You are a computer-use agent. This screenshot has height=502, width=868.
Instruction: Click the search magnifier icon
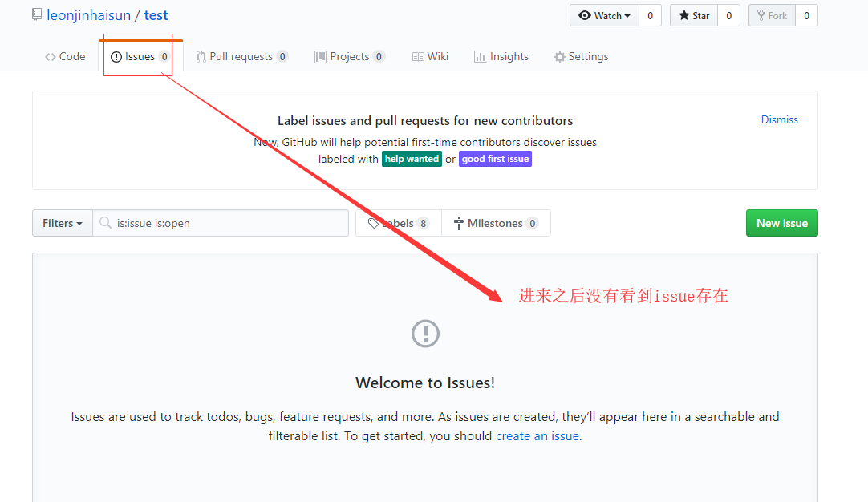[x=105, y=222]
